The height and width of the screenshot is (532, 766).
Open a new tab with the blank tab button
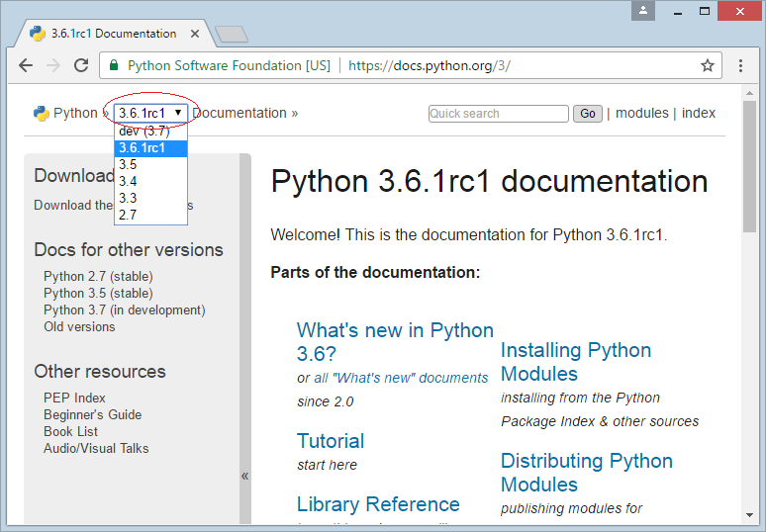point(232,35)
